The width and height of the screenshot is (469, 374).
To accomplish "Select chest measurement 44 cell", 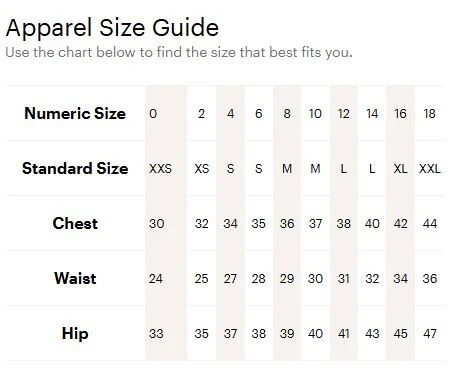I will pos(430,224).
